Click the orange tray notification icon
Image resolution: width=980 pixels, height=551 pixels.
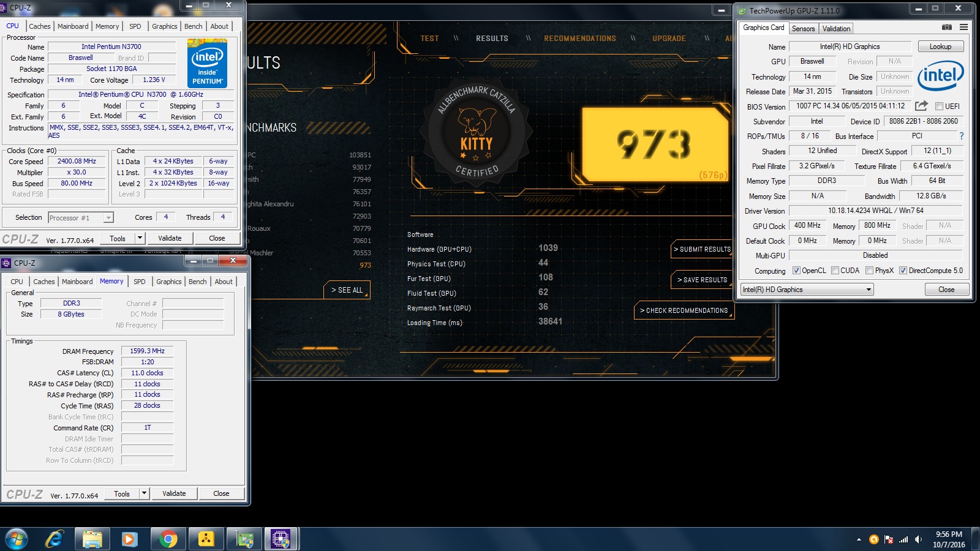[x=873, y=539]
